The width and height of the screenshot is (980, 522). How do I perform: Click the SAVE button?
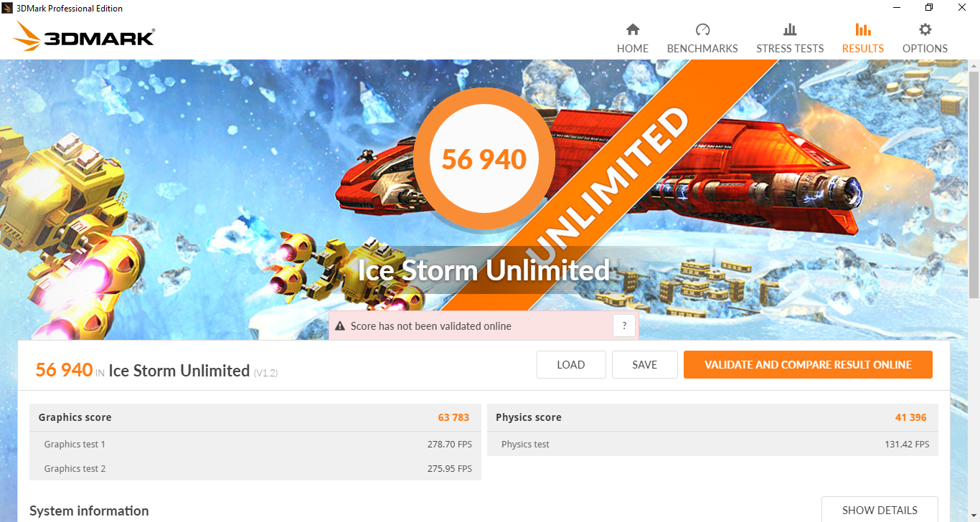tap(644, 364)
